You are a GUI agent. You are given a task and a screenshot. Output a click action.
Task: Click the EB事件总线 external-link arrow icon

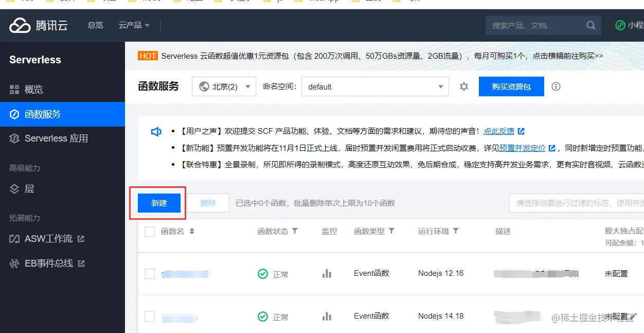pyautogui.click(x=81, y=264)
